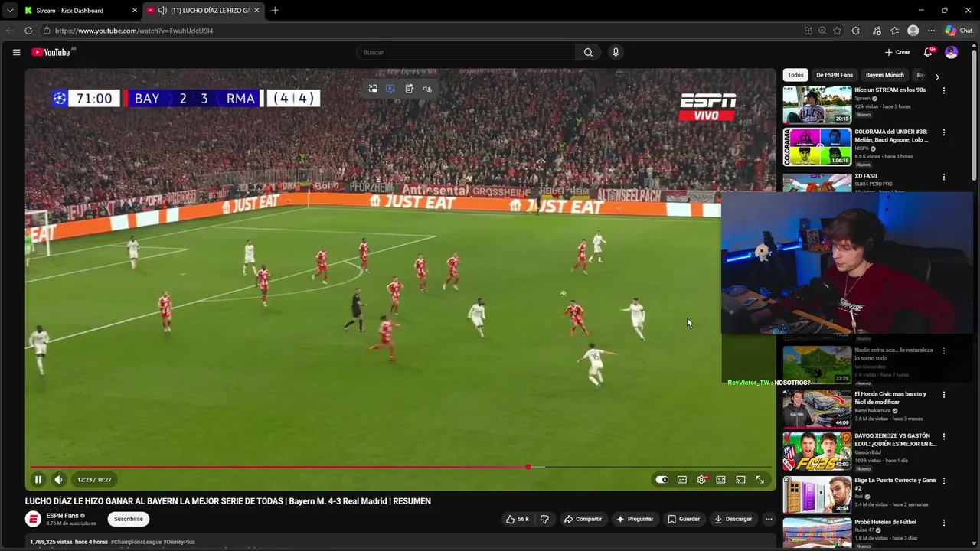Open 'Hice un STREAM en los 90s' thumbnail
980x551 pixels.
pyautogui.click(x=817, y=105)
